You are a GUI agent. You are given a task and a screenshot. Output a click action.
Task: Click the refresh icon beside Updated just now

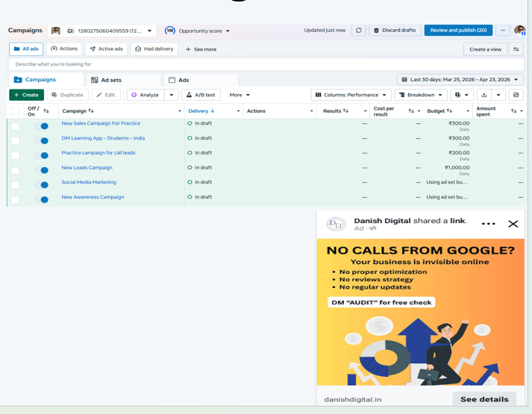pyautogui.click(x=359, y=30)
